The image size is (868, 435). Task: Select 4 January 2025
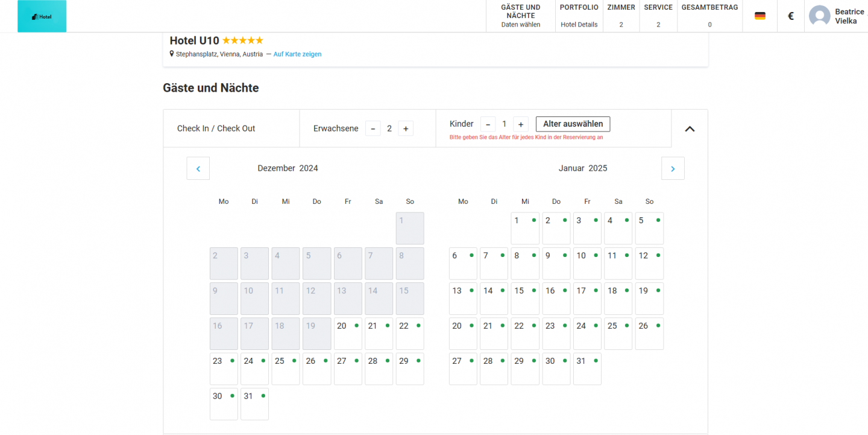click(618, 228)
